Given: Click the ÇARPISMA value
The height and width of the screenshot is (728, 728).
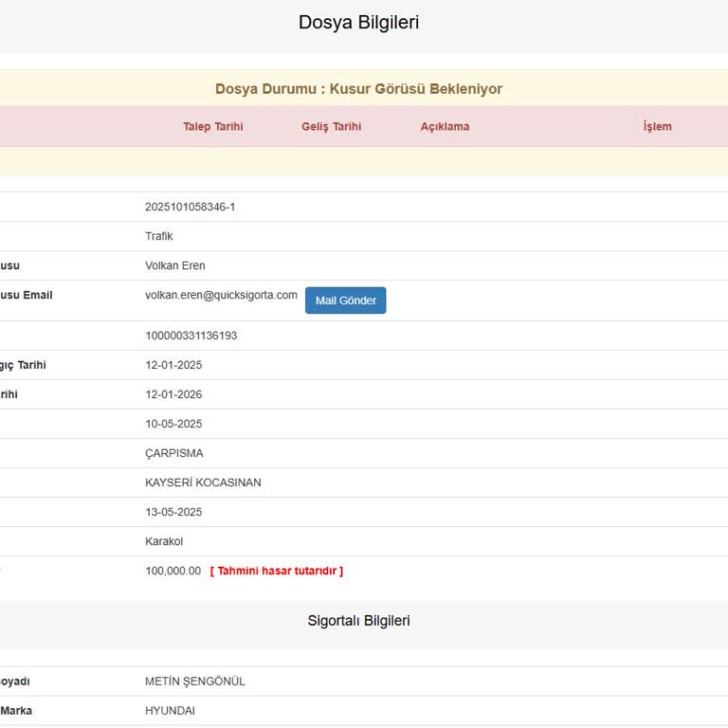Looking at the screenshot, I should click(173, 453).
